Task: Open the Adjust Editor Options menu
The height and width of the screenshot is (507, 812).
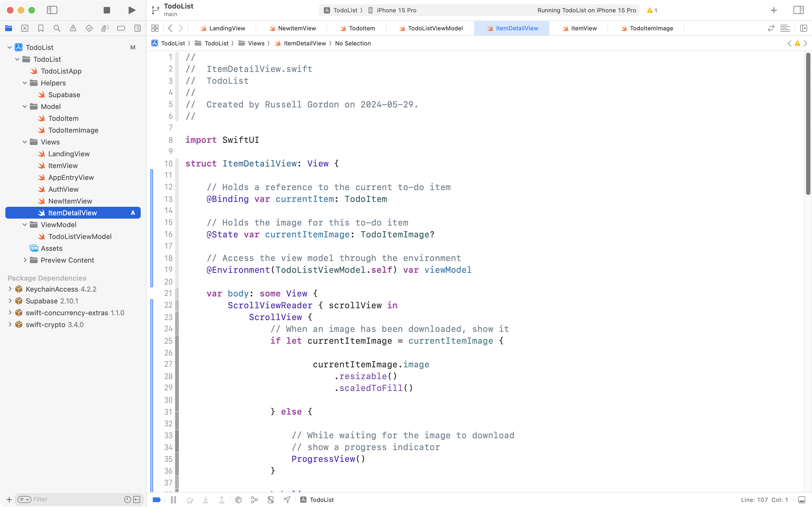Action: pos(785,28)
